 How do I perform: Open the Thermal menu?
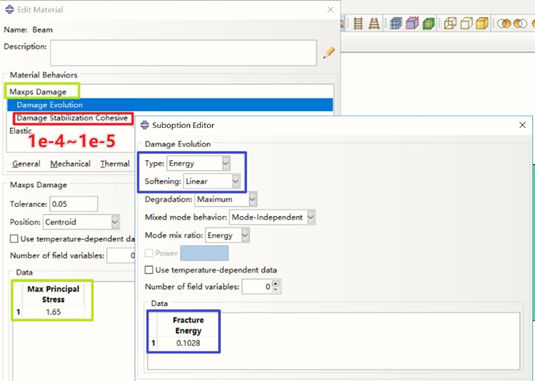(115, 164)
